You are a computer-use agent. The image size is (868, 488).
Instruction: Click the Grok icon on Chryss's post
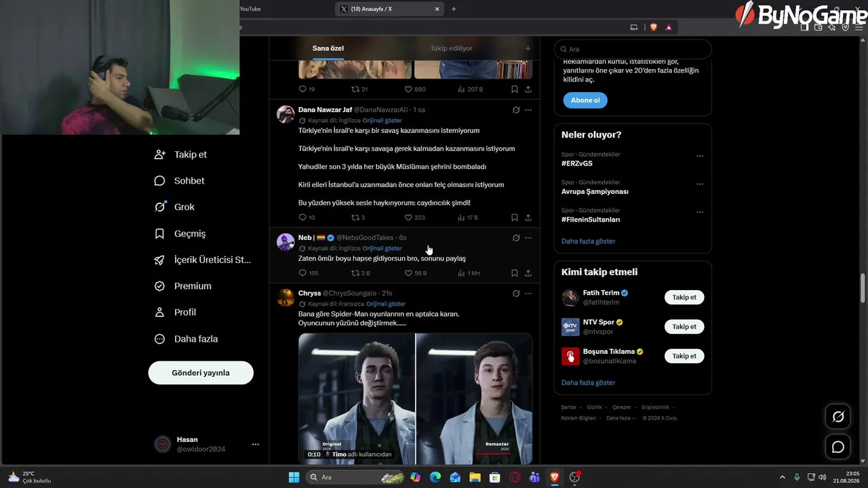(x=516, y=293)
